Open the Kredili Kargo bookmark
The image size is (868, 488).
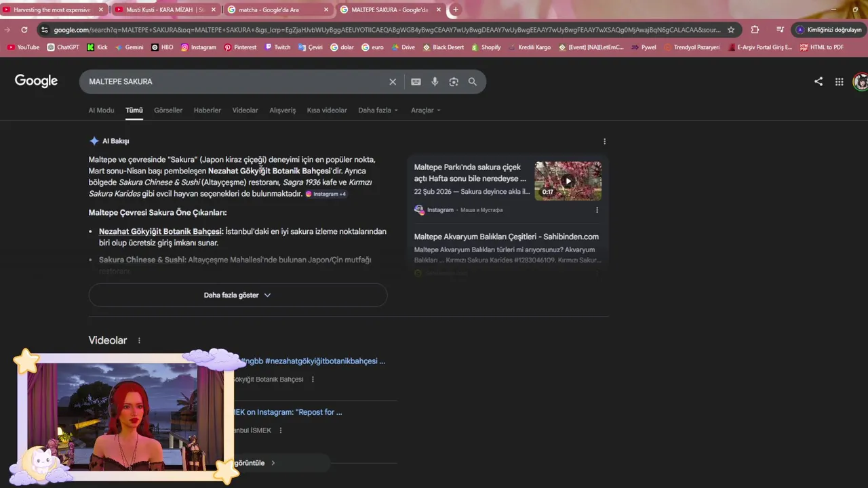pyautogui.click(x=529, y=47)
